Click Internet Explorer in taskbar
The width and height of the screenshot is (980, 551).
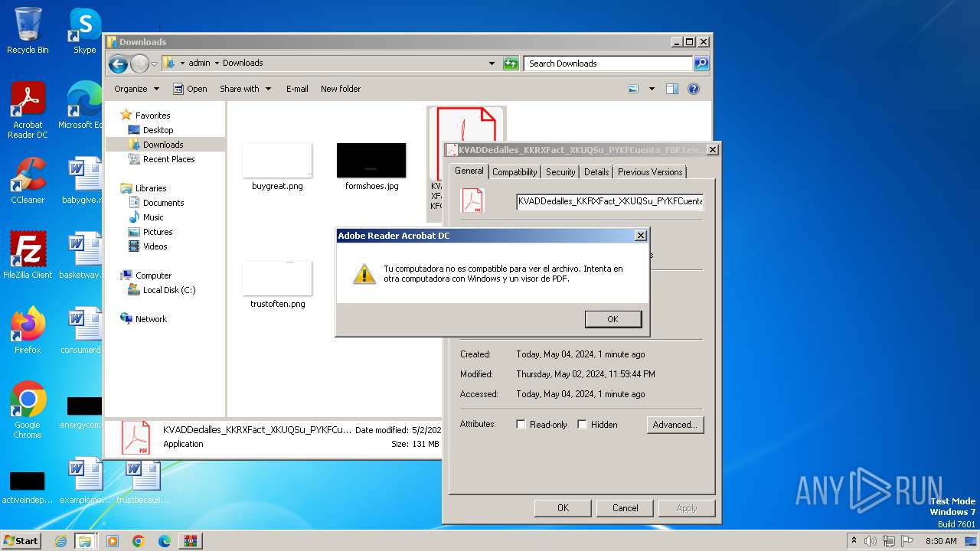point(60,541)
